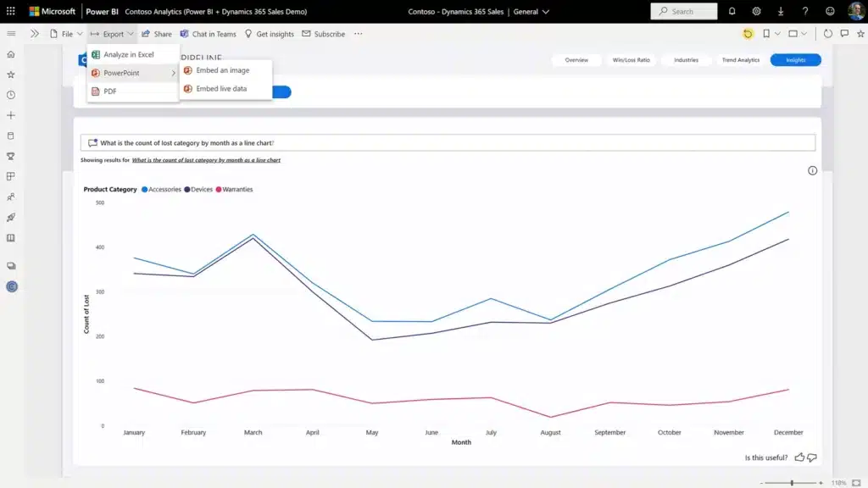
Task: Switch to Industries page
Action: click(686, 60)
